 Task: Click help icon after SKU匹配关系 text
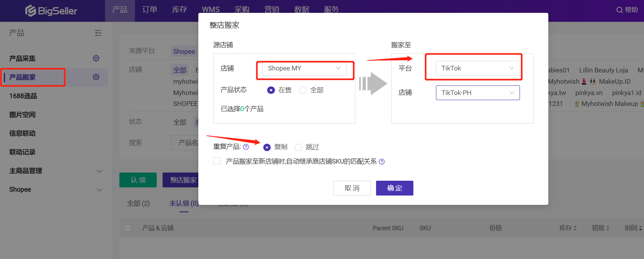pos(381,162)
